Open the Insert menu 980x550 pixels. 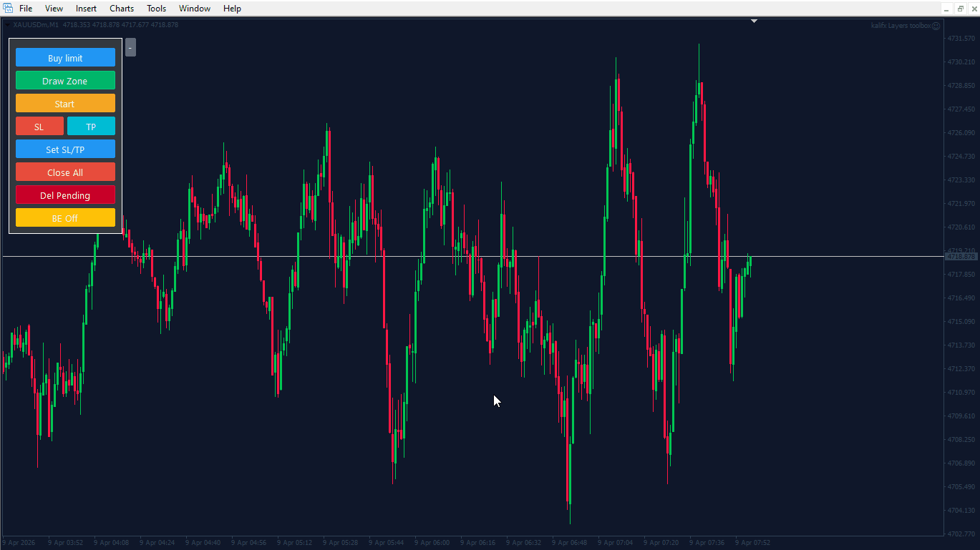tap(86, 9)
